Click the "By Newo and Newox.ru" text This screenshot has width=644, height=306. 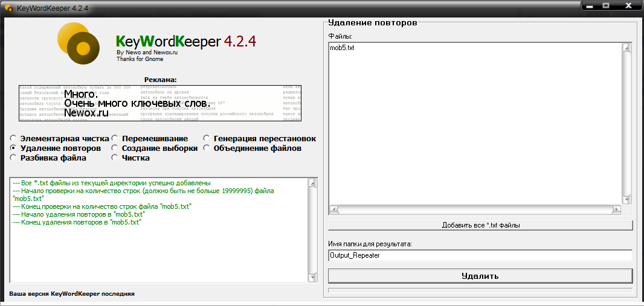(147, 53)
